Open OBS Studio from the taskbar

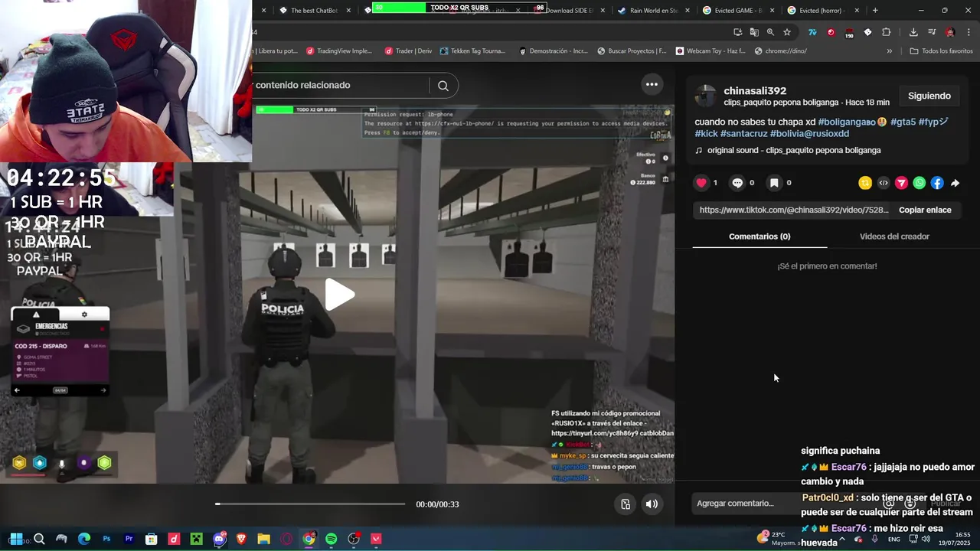tap(354, 539)
